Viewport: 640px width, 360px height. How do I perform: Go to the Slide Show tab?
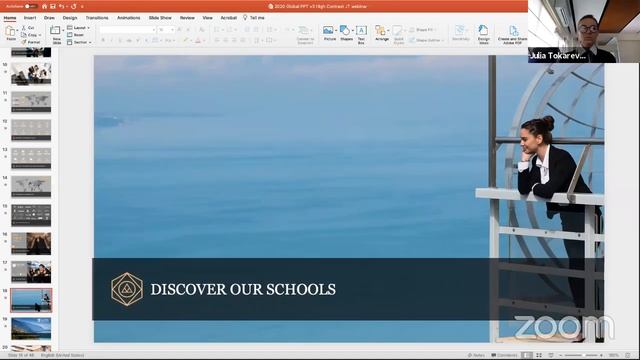[160, 18]
